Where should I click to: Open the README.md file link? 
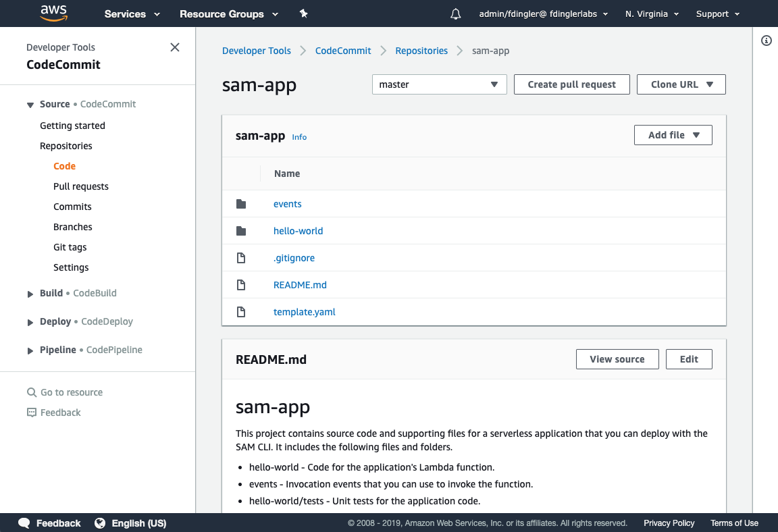[x=300, y=285]
